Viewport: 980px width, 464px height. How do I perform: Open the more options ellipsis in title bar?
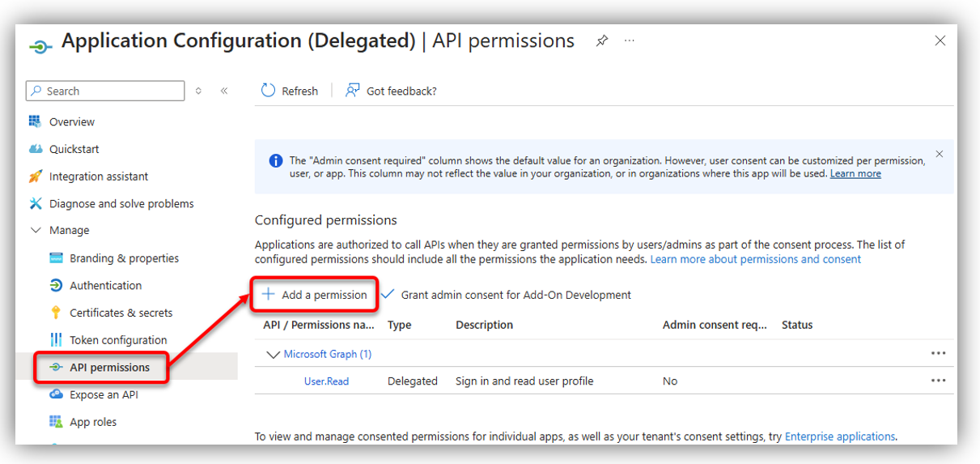(630, 40)
